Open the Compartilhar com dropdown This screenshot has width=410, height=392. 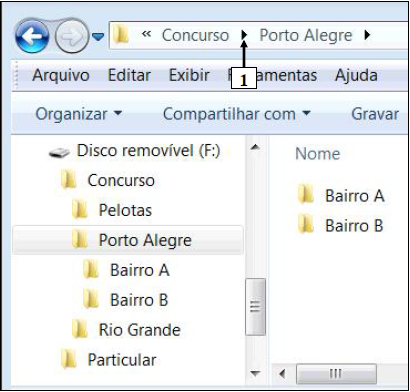tap(237, 114)
